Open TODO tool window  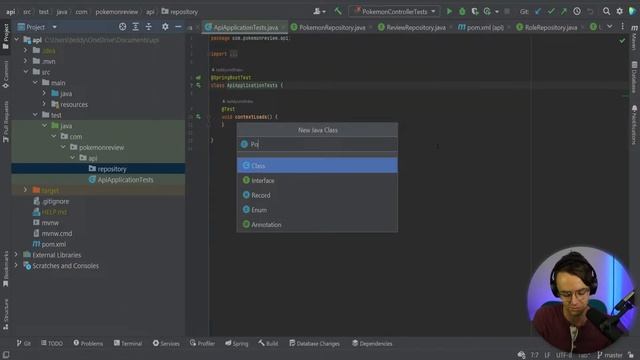click(52, 343)
